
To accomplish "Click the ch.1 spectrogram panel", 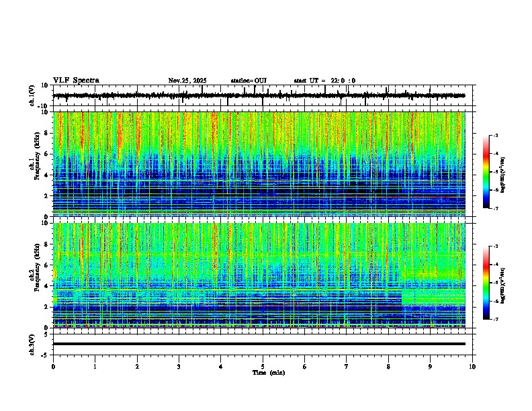I will click(259, 164).
